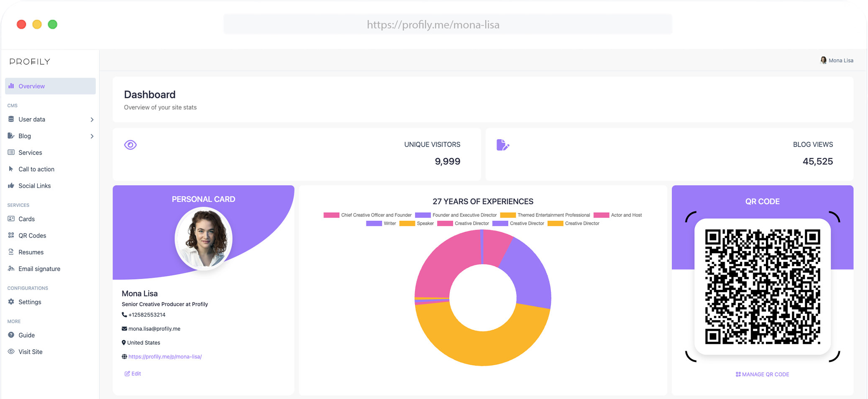This screenshot has width=868, height=399.
Task: Click the Guide question-mark icon
Action: tap(11, 335)
